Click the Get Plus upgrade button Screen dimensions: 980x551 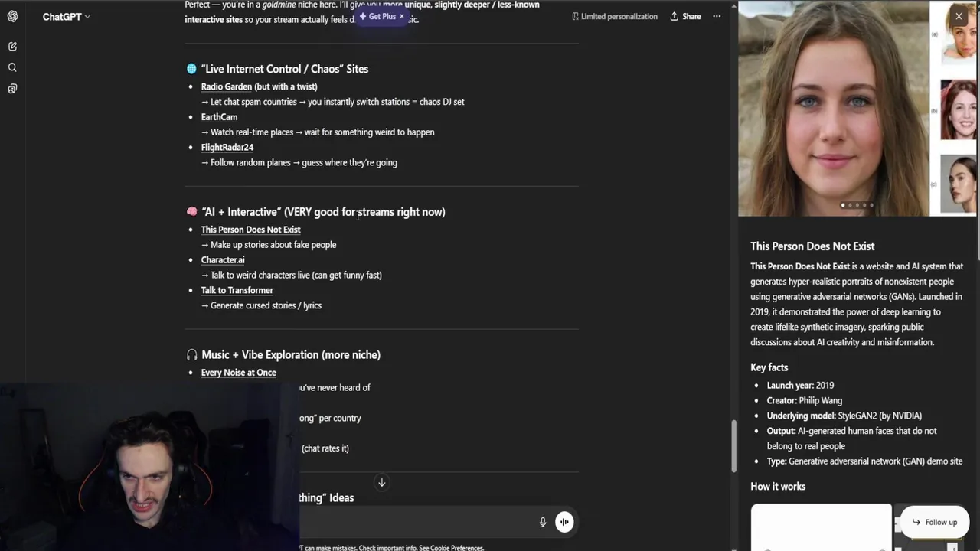point(377,16)
